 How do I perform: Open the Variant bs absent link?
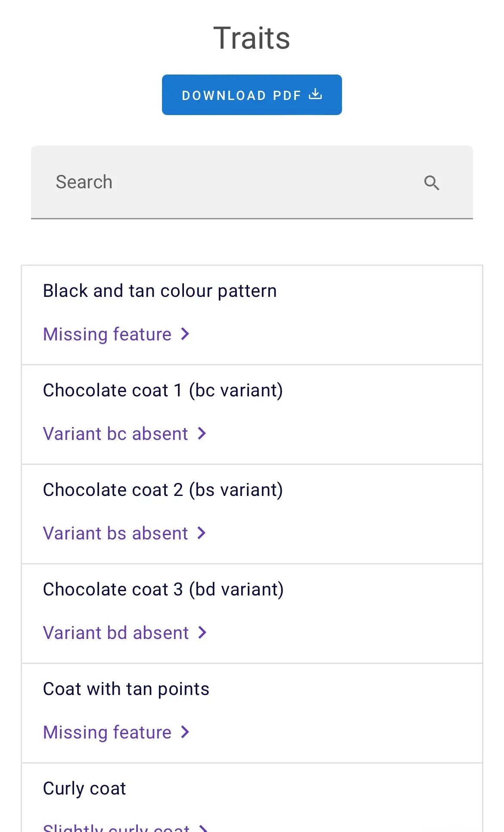point(115,533)
